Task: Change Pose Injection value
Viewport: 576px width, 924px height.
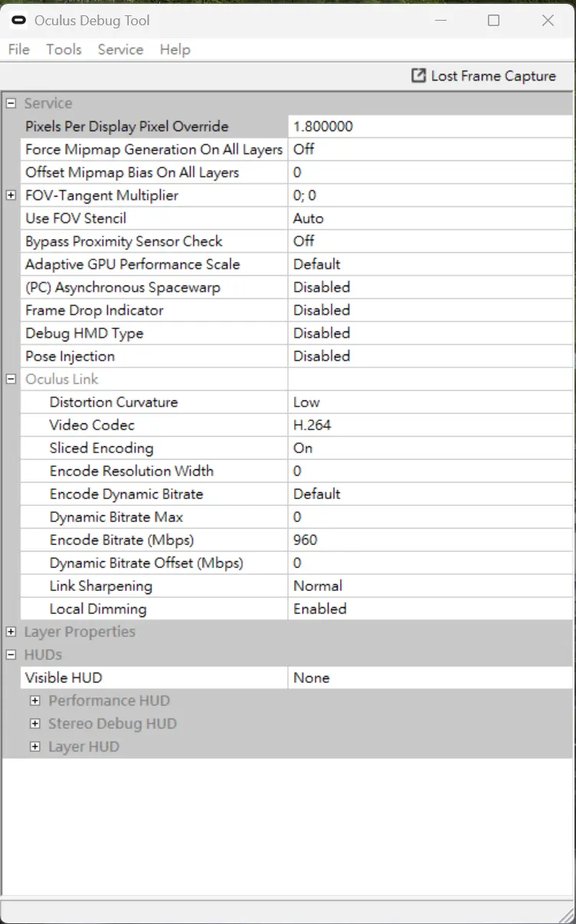Action: coord(430,356)
